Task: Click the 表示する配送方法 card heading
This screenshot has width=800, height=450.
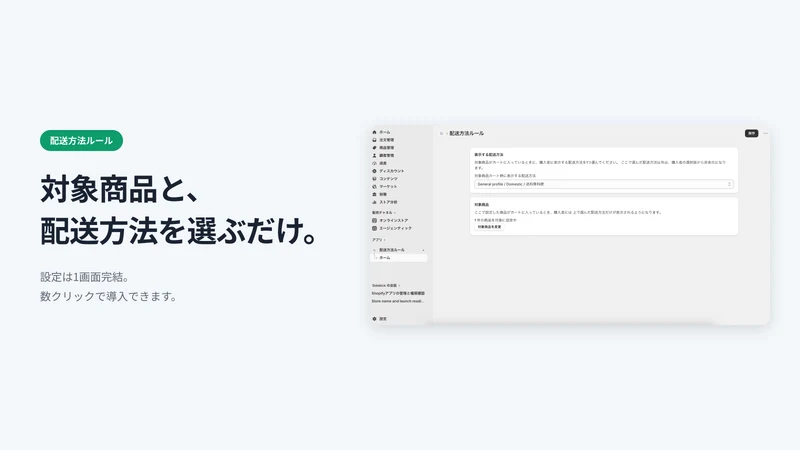Action: point(489,154)
